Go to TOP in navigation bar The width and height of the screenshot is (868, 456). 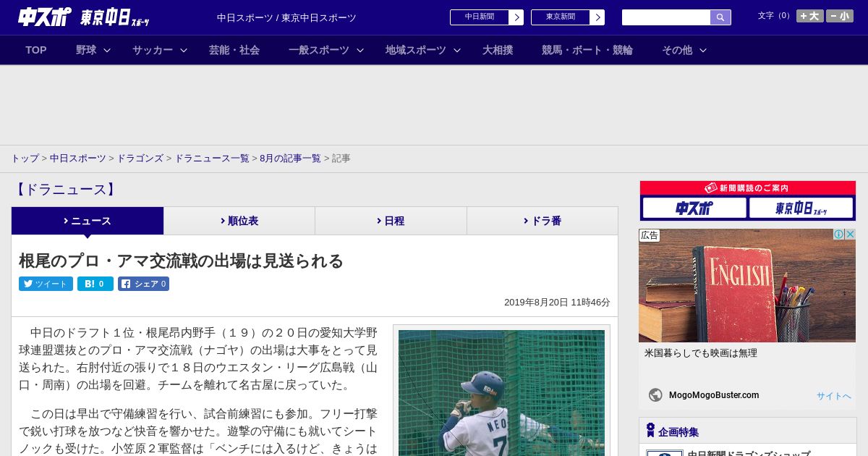tap(36, 50)
